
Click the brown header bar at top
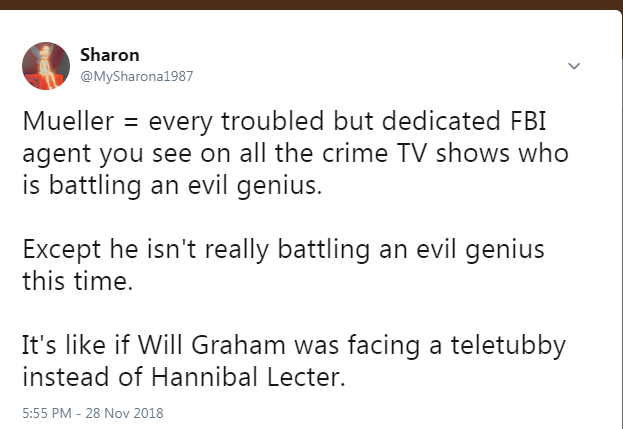point(311,5)
